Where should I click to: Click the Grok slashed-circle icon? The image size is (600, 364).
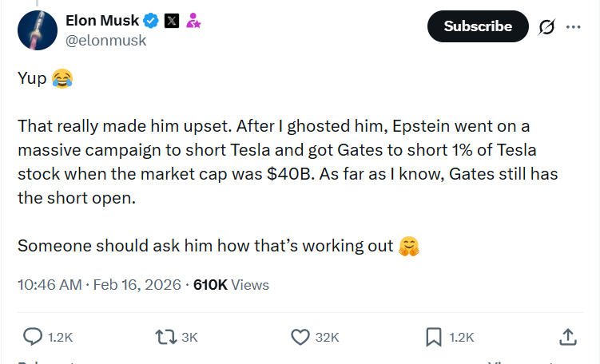click(x=546, y=26)
